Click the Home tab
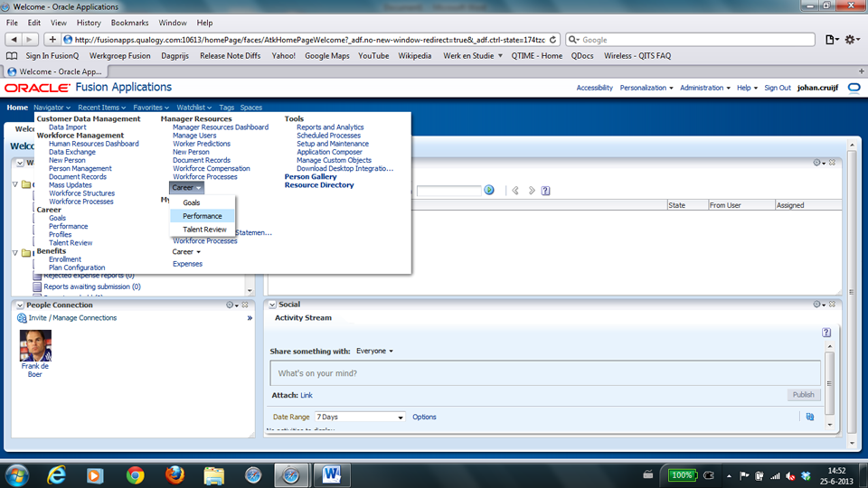This screenshot has height=488, width=868. [x=17, y=108]
